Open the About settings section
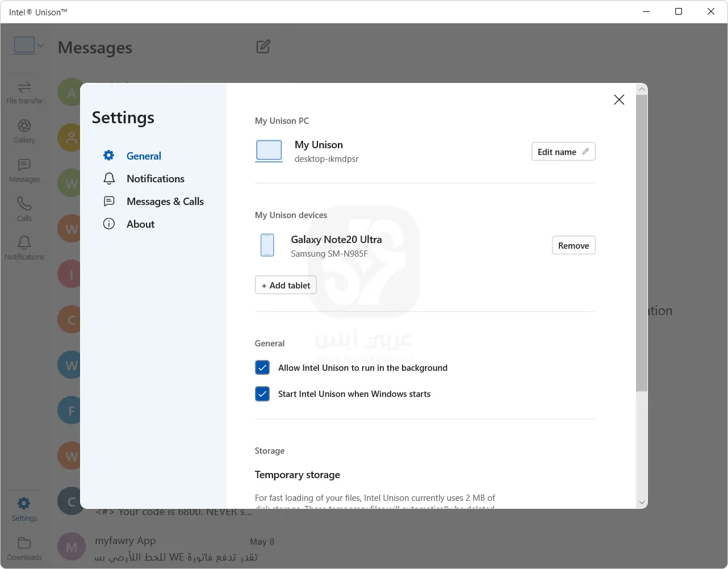The height and width of the screenshot is (569, 728). coord(140,224)
